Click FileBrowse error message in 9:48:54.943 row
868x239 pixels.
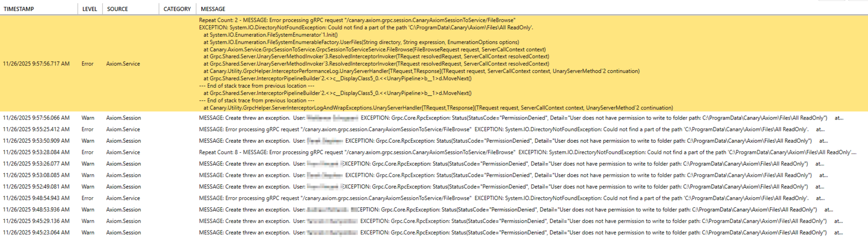(x=512, y=198)
